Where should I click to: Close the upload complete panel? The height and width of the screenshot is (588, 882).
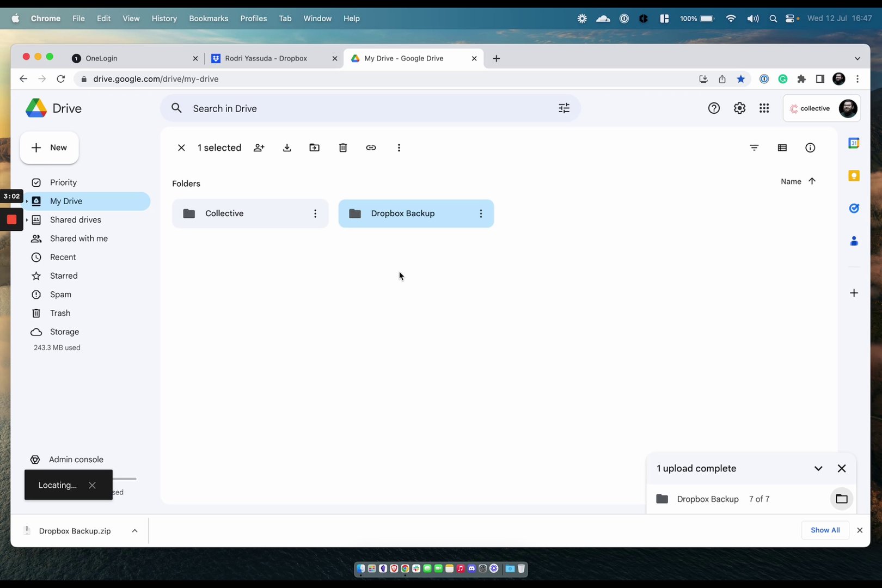pos(842,468)
